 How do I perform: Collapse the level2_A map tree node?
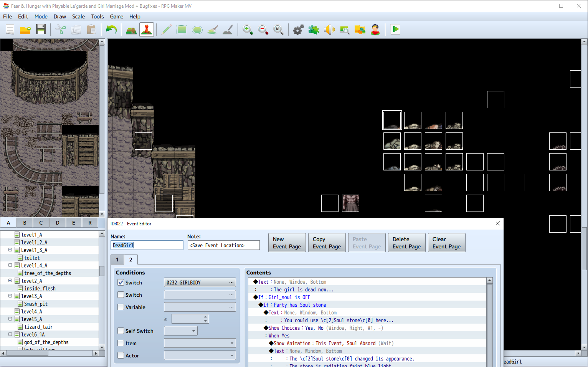click(x=10, y=281)
